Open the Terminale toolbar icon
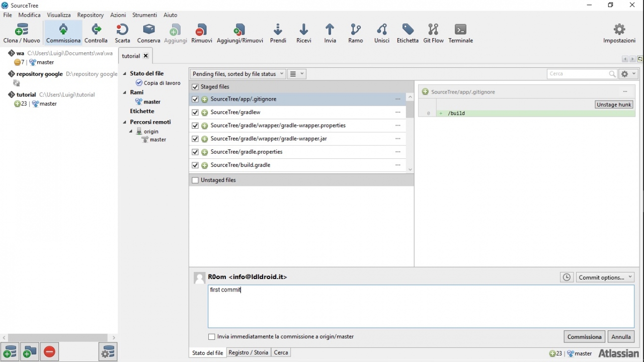Screen dimensions: 644x362 [x=460, y=33]
